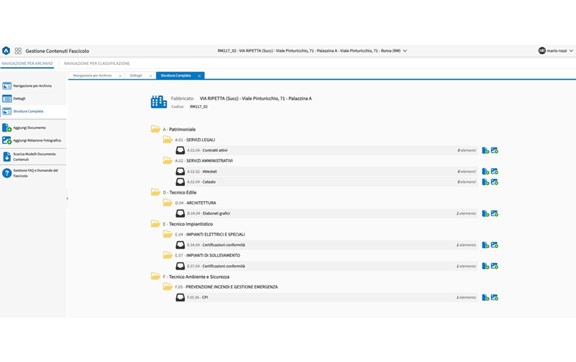Open the user menu chevron beside mario rossi
Viewport: 576px width, 362px height.
point(571,51)
